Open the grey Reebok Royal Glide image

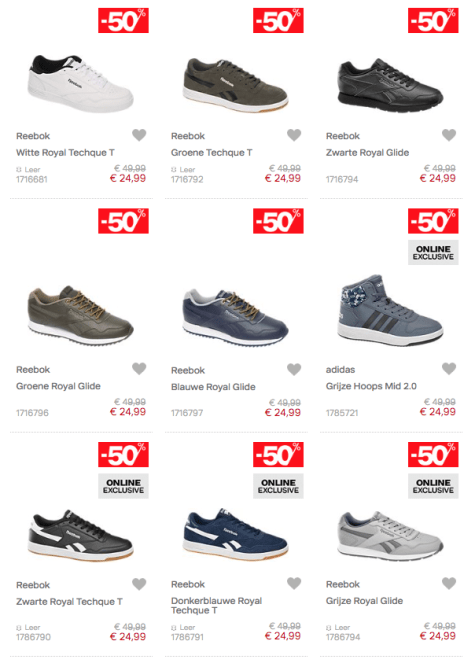390,535
